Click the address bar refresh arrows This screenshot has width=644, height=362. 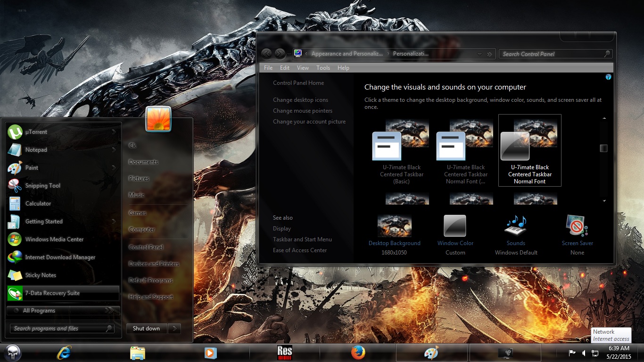coord(489,54)
